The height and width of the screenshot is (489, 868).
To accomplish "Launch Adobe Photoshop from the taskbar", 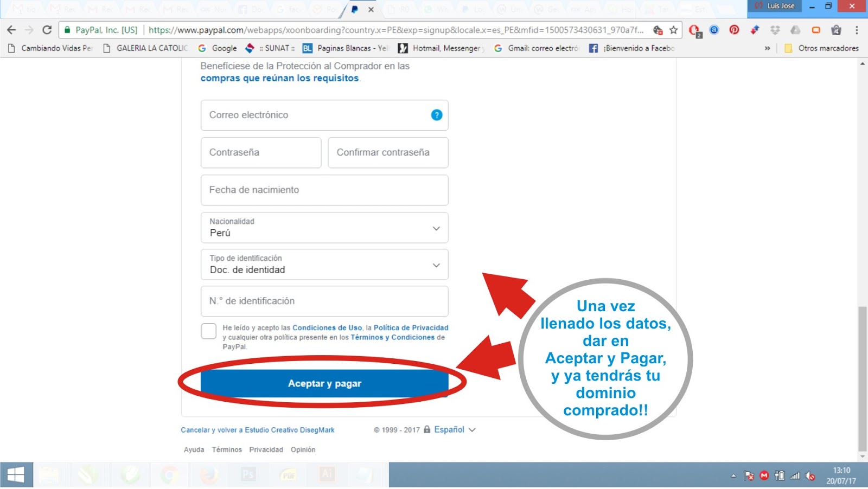I will (249, 474).
